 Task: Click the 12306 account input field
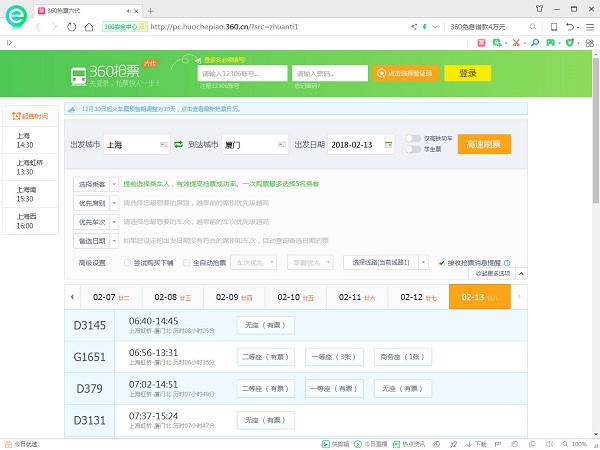click(x=241, y=73)
